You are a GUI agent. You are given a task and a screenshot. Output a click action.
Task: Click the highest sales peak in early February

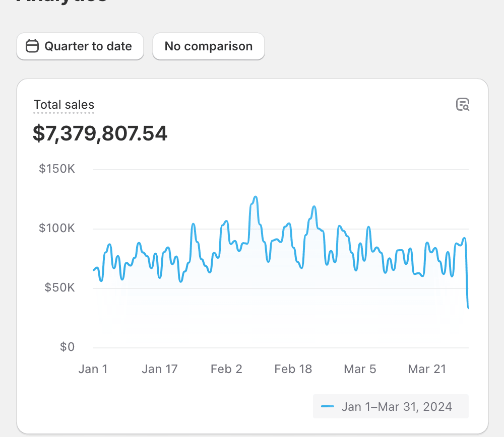(256, 197)
